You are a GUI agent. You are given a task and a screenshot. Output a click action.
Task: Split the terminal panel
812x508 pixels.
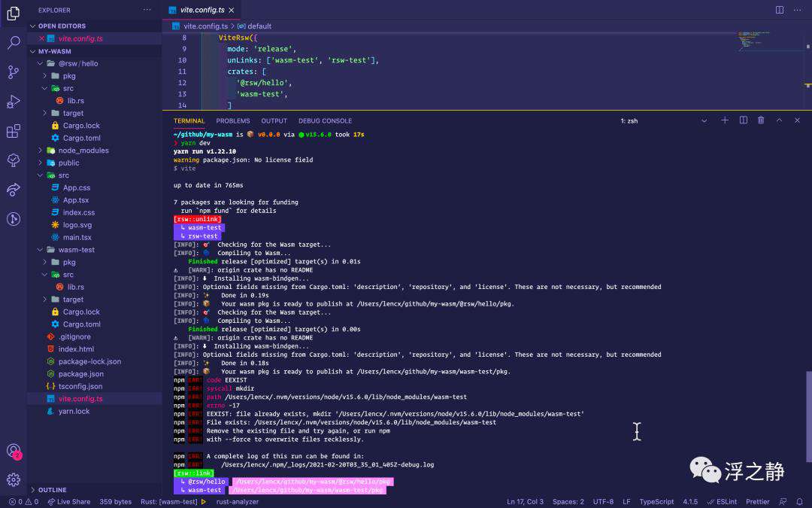coord(743,120)
